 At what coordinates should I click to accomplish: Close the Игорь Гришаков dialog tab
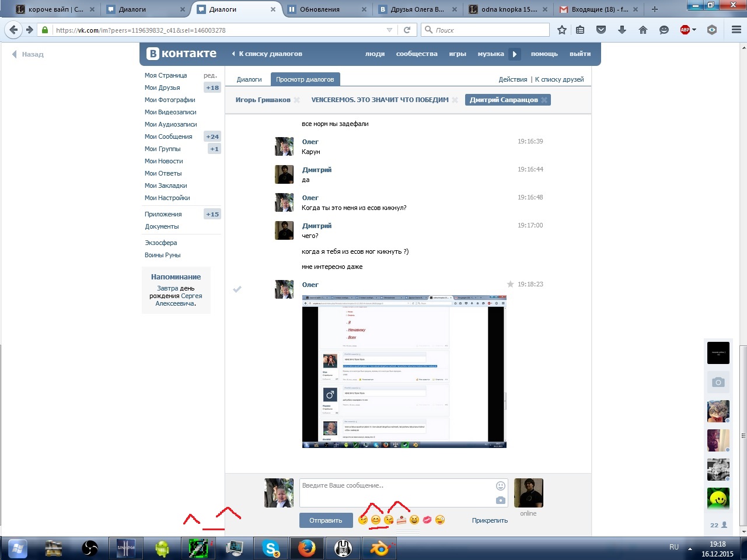click(297, 100)
